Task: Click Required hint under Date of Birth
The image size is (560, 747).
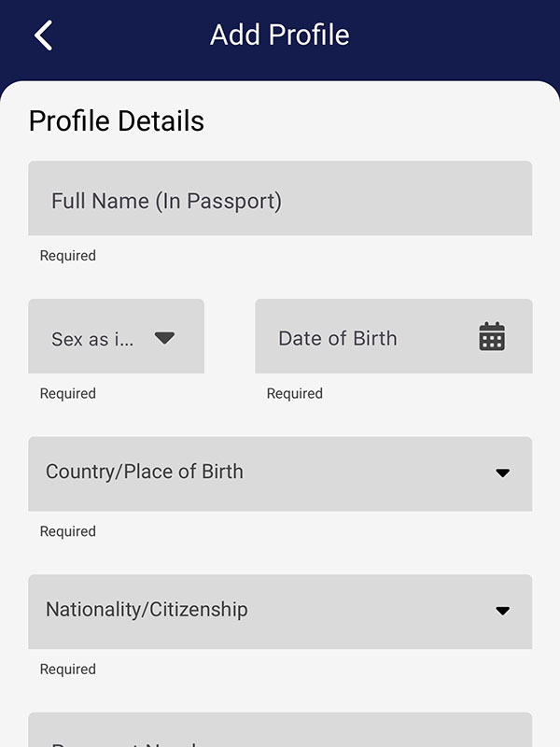Action: (295, 394)
